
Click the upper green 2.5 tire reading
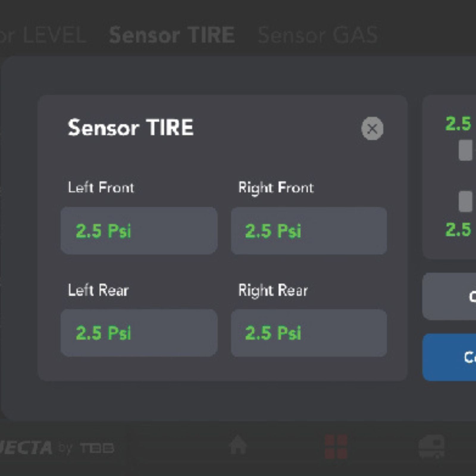click(458, 123)
